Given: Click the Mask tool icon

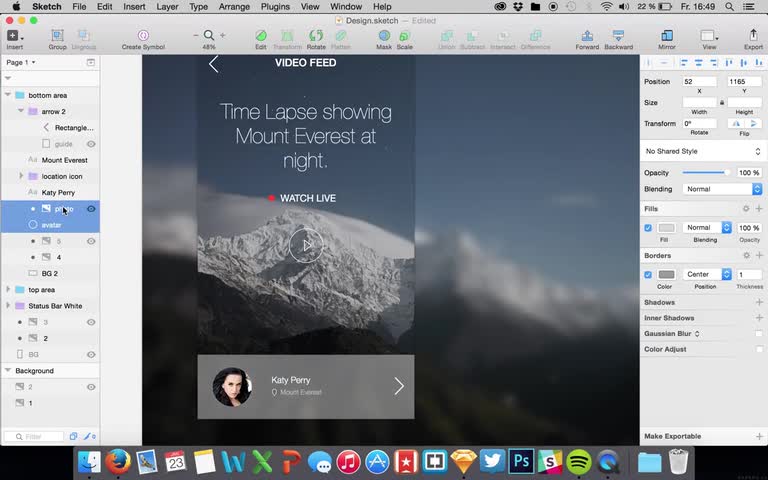Looking at the screenshot, I should click(x=384, y=35).
